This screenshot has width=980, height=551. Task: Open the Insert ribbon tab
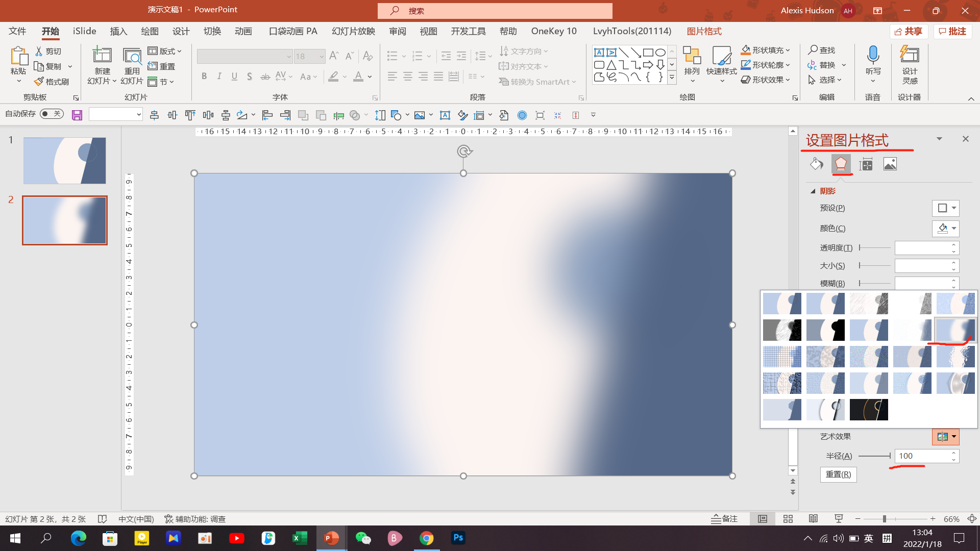tap(118, 32)
